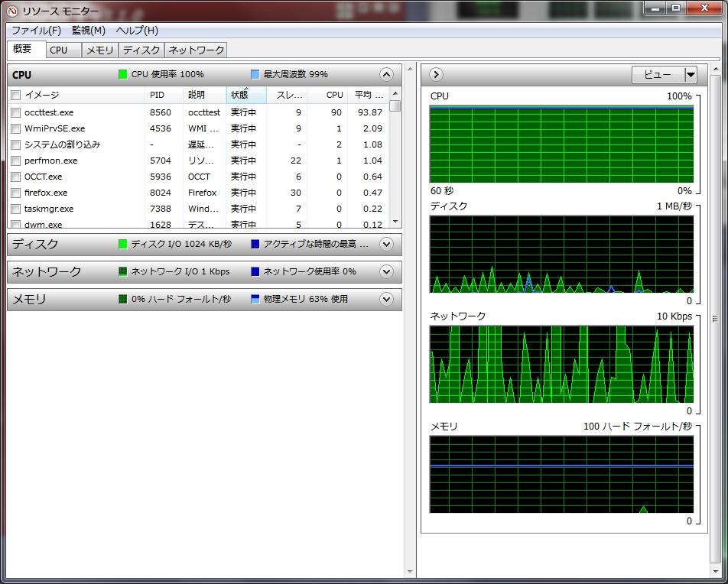
Task: Click the ハード フォールト green indicator square
Action: click(x=122, y=299)
